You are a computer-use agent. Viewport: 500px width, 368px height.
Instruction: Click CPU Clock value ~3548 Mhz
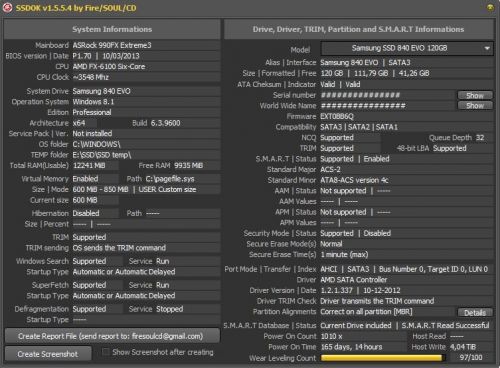point(91,77)
